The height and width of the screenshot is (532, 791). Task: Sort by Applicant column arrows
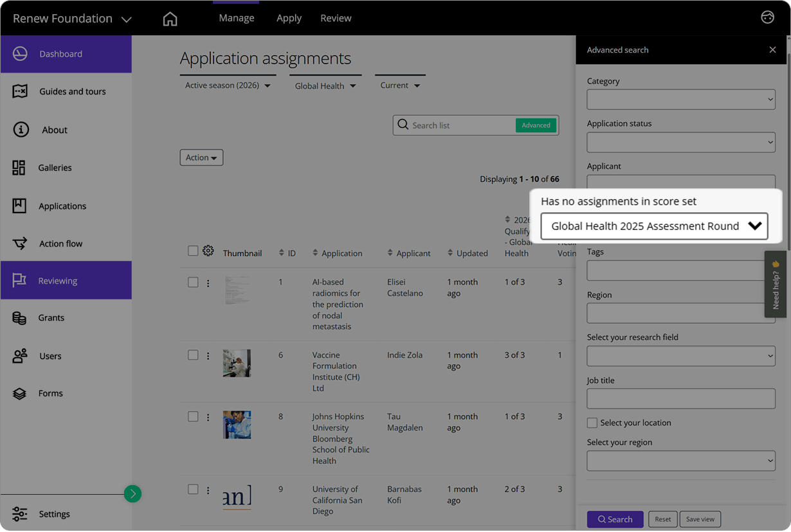[390, 253]
